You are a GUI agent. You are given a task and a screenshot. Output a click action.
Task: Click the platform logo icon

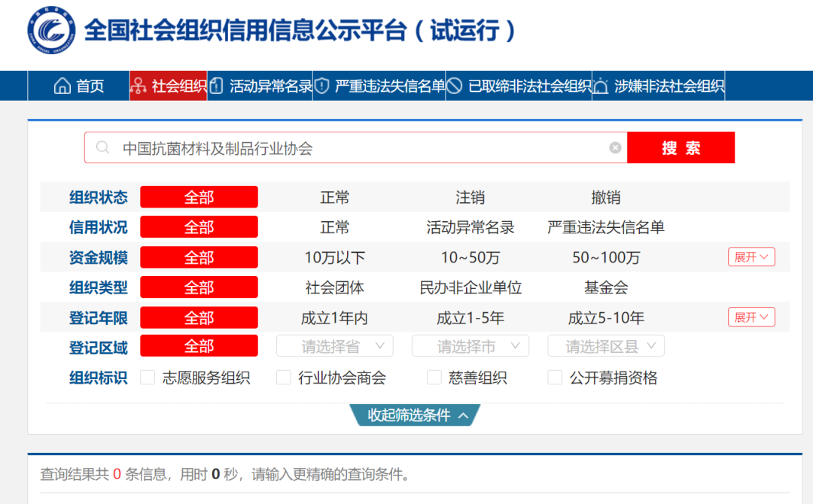pos(51,30)
